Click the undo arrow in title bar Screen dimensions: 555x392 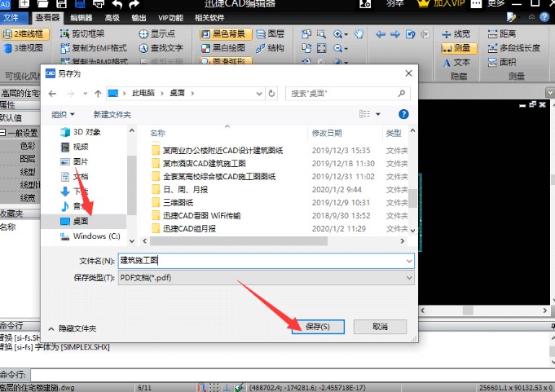click(117, 4)
